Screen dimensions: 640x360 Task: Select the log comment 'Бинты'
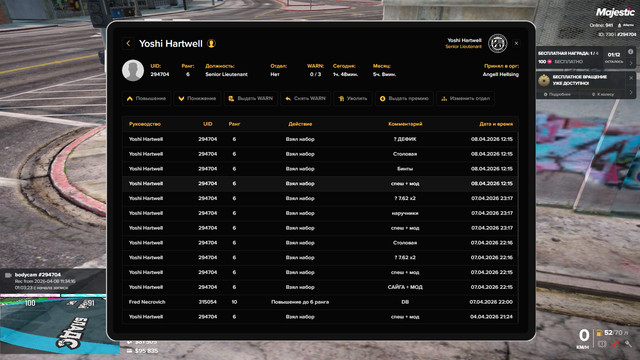405,169
